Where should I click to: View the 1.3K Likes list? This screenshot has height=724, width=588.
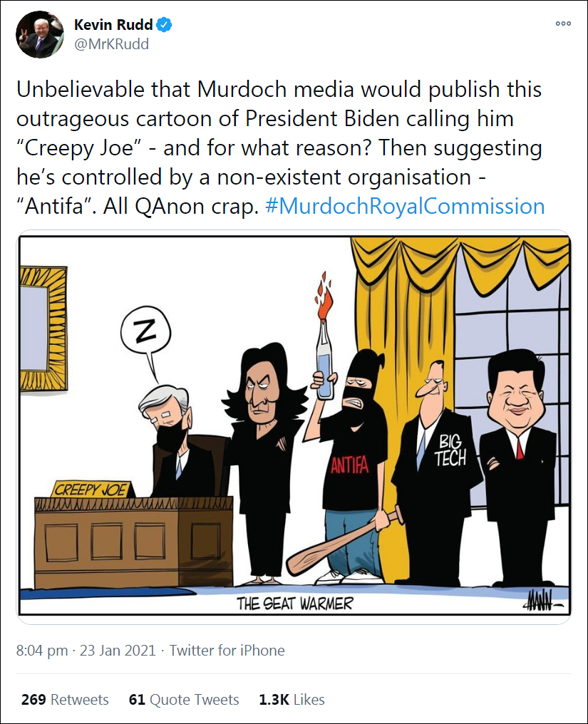[x=292, y=699]
